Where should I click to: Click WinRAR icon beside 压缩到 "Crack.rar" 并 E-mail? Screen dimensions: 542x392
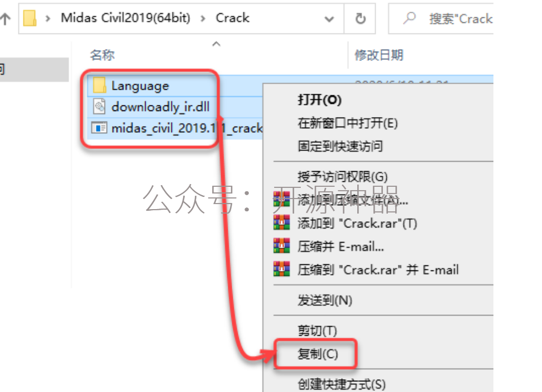[x=282, y=269]
